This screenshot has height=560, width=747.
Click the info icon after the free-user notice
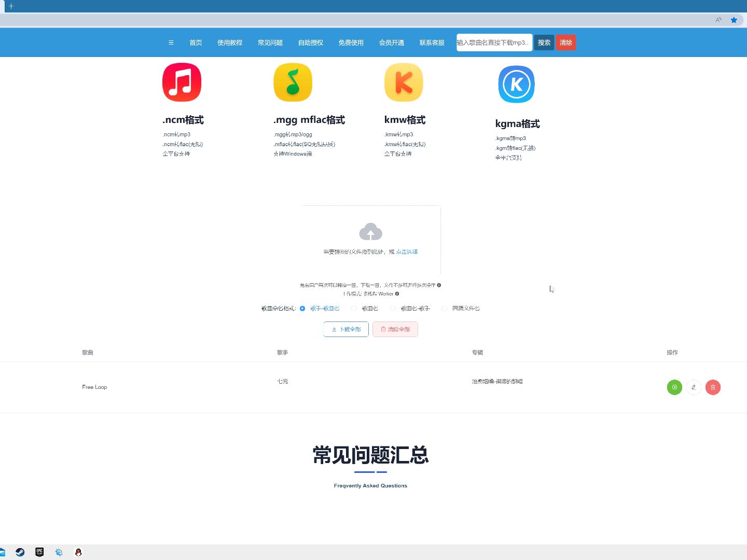(x=439, y=285)
